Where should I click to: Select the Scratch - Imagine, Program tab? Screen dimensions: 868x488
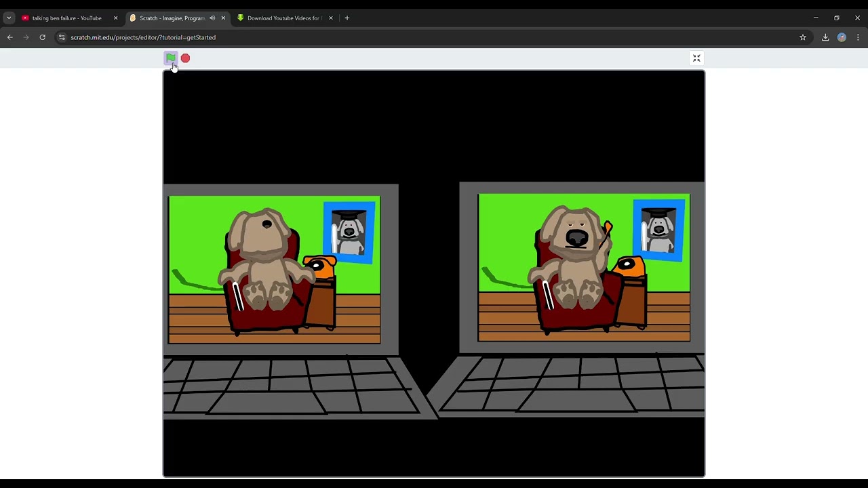[x=172, y=18]
